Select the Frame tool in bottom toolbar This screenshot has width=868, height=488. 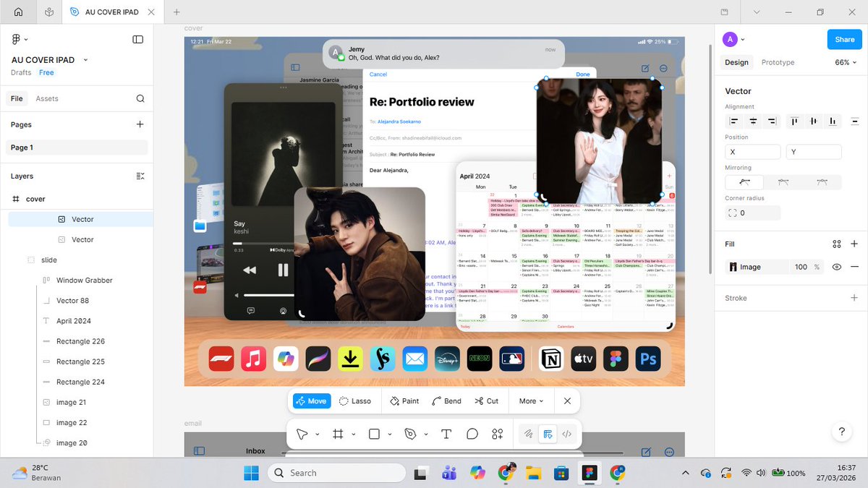[337, 434]
